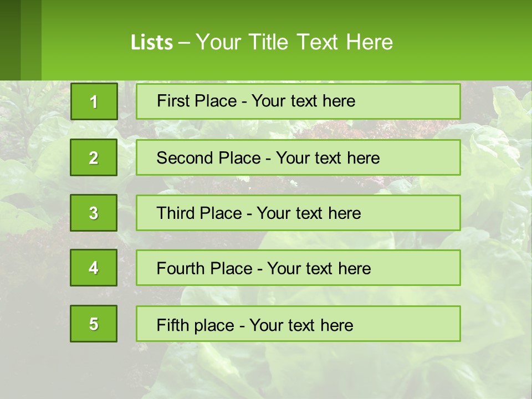Select the number 4 green box
This screenshot has width=532, height=399.
(x=94, y=268)
